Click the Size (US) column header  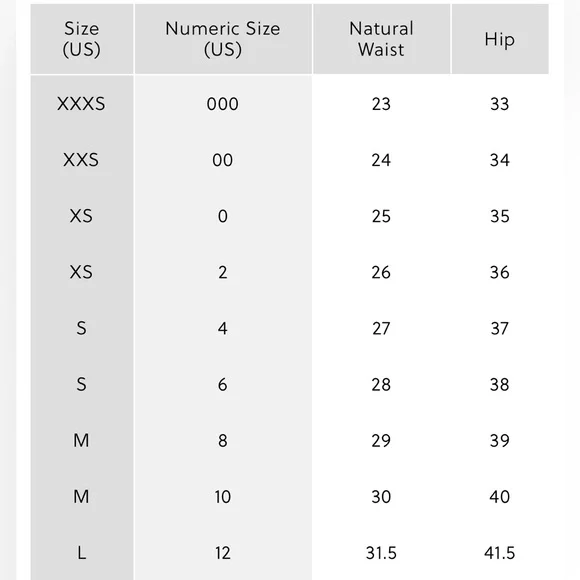coord(81,39)
